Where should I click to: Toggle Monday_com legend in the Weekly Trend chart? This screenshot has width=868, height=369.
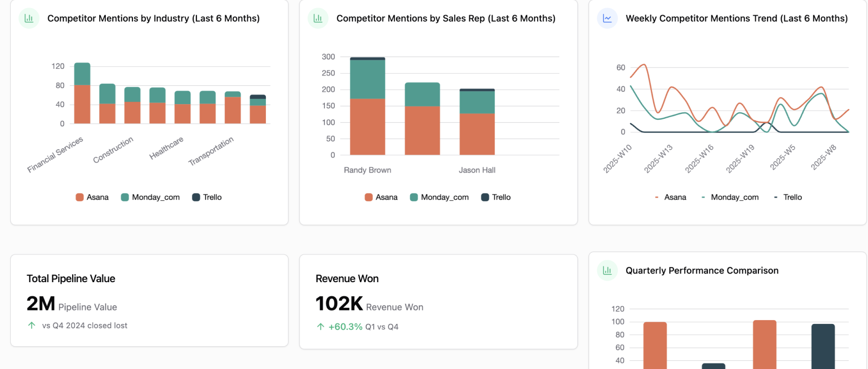pyautogui.click(x=730, y=197)
